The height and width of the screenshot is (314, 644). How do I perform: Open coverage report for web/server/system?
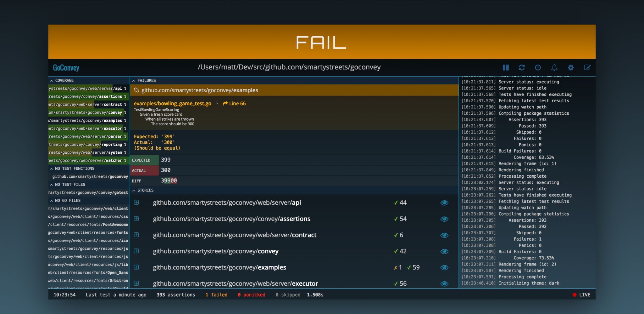89,152
